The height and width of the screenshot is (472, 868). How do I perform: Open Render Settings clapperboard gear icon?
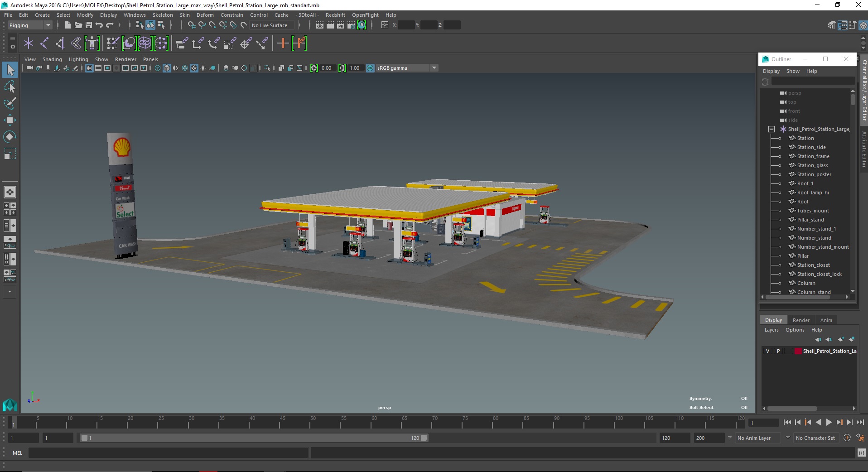(351, 25)
